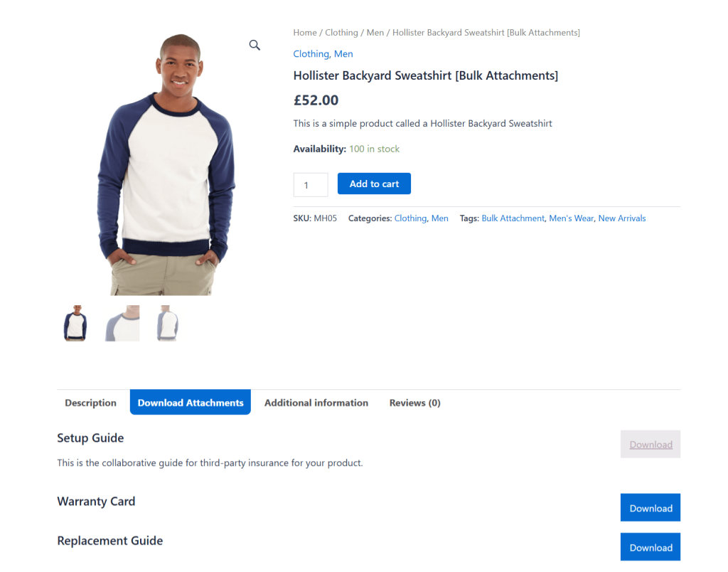The image size is (728, 572).
Task: Click the quantity input field
Action: pyautogui.click(x=310, y=184)
